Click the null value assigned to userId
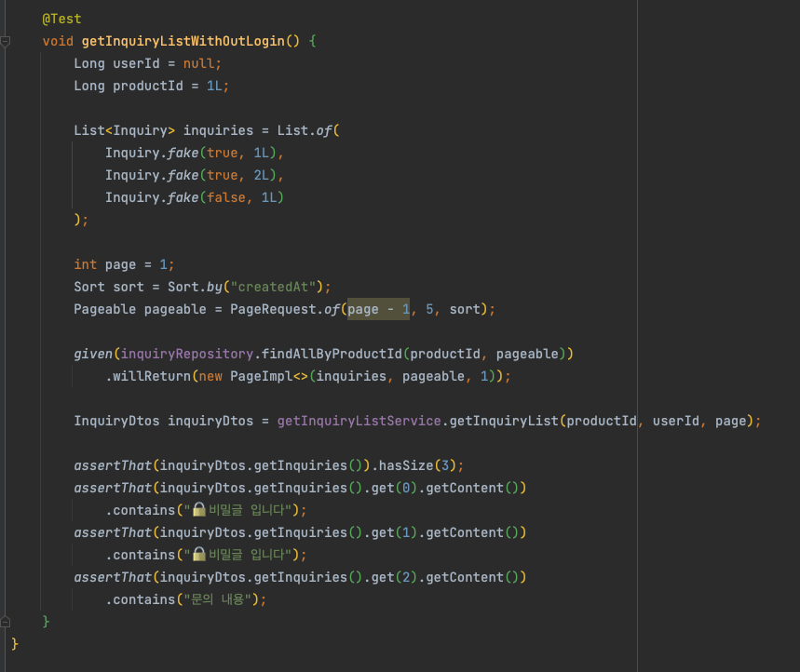The height and width of the screenshot is (672, 800). point(198,63)
